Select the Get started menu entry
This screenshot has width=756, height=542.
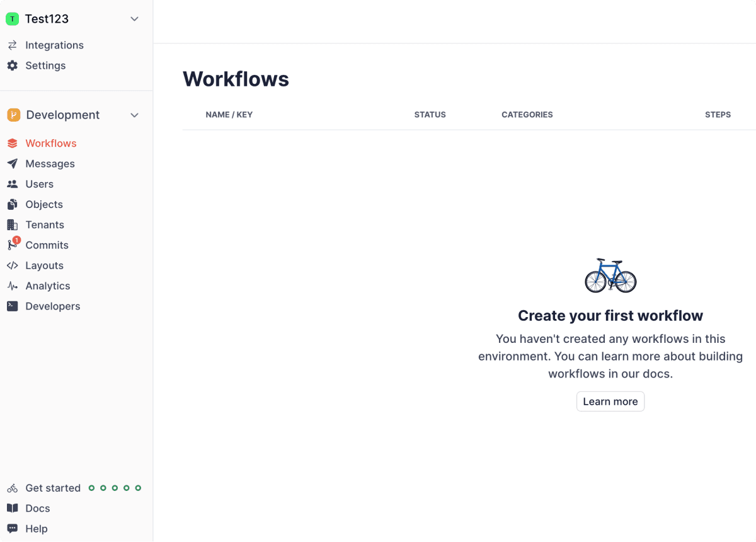point(53,487)
